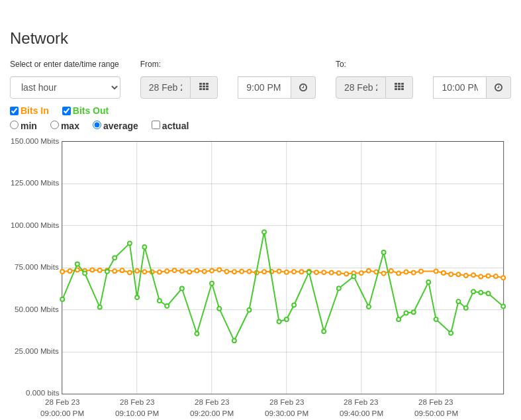
Task: Click the 25.000 Mbits axis label
Action: (x=36, y=352)
